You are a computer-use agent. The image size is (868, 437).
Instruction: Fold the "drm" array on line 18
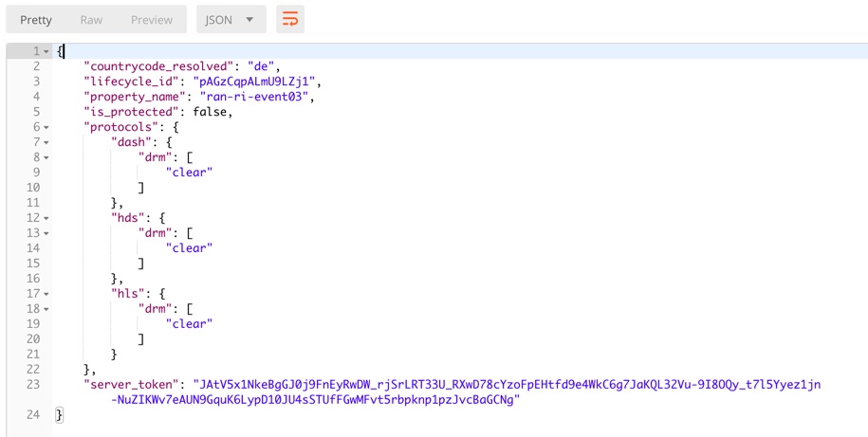pos(46,309)
